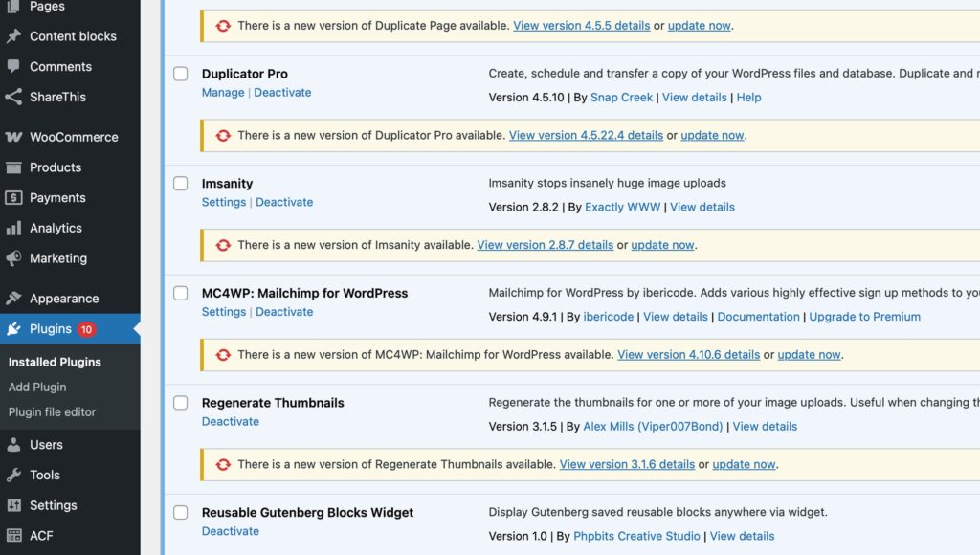Click the Plugins update count badge 10
This screenshot has width=980, height=555.
(86, 329)
